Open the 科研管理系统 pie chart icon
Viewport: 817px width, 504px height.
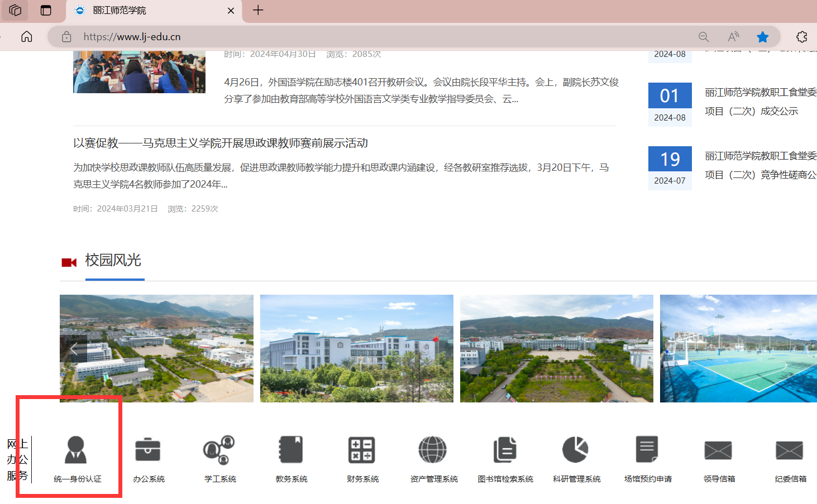pyautogui.click(x=576, y=450)
